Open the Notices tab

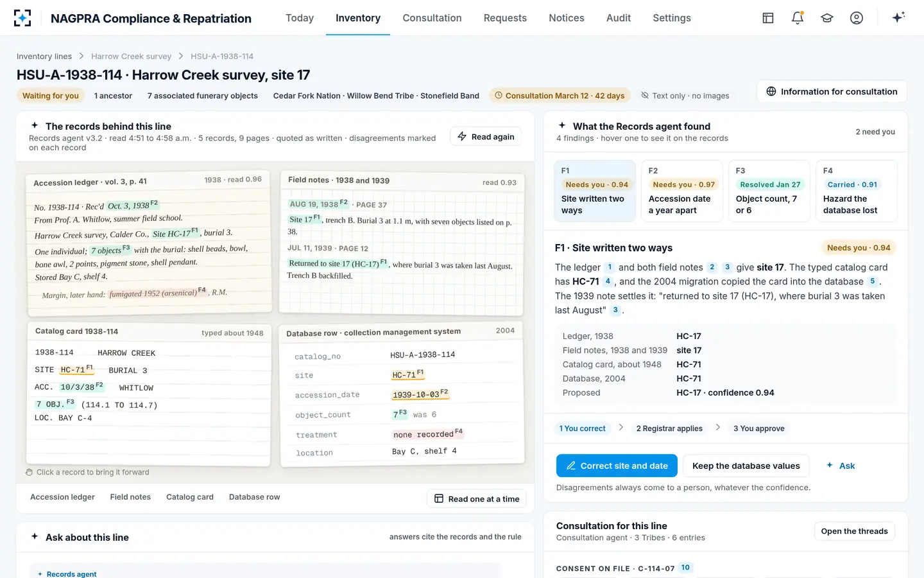click(567, 18)
